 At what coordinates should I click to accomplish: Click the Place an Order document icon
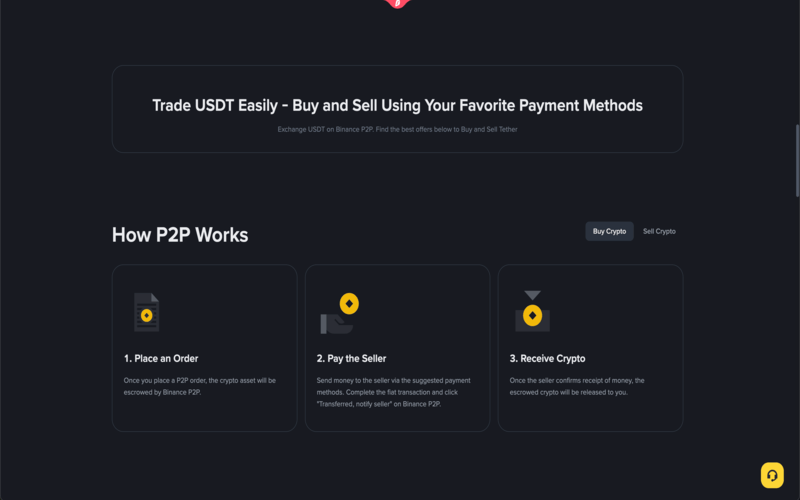pyautogui.click(x=146, y=312)
